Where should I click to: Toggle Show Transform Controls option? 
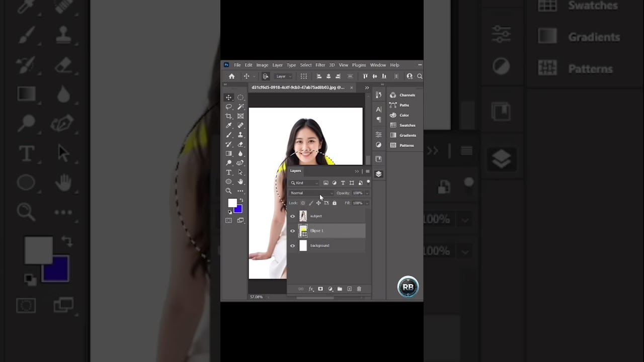click(x=304, y=76)
